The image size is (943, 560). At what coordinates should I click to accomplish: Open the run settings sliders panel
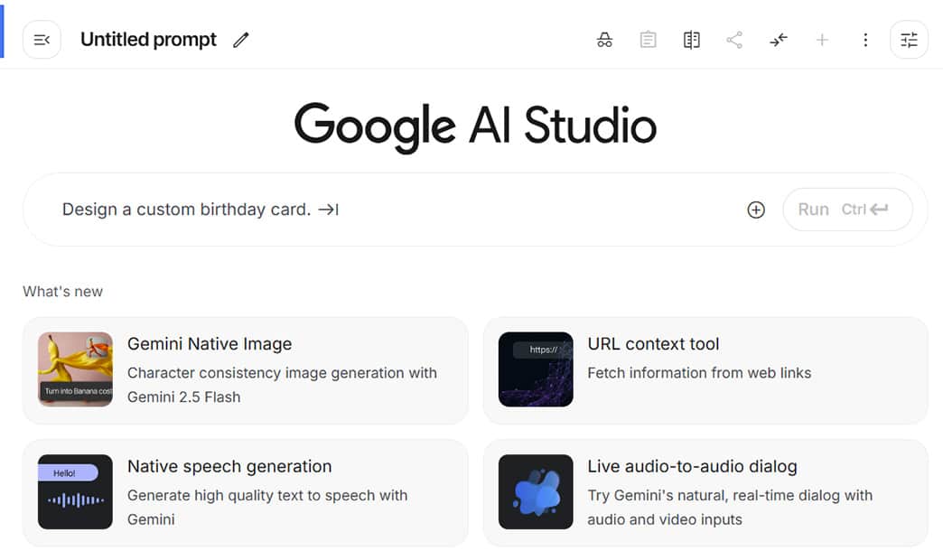[x=909, y=40]
